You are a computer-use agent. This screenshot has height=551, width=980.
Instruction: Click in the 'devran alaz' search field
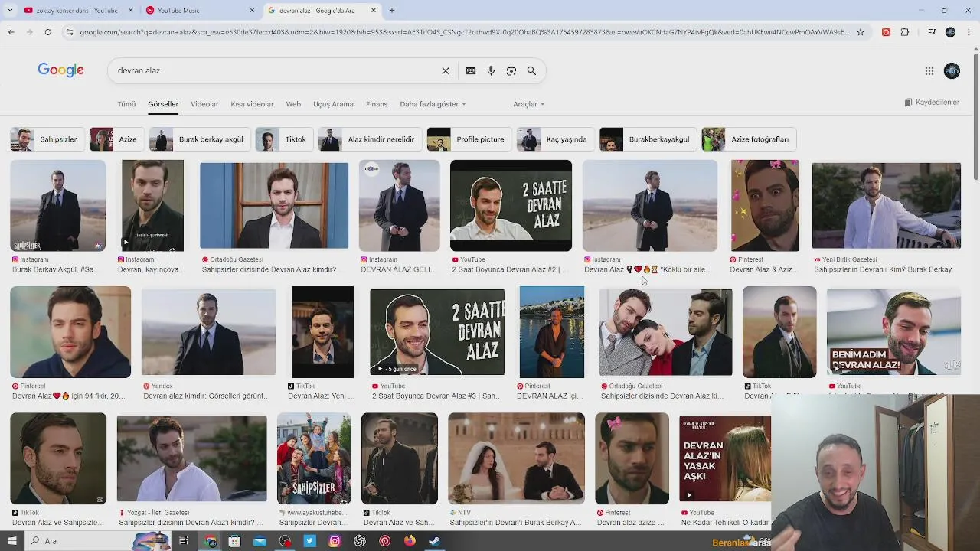(276, 70)
